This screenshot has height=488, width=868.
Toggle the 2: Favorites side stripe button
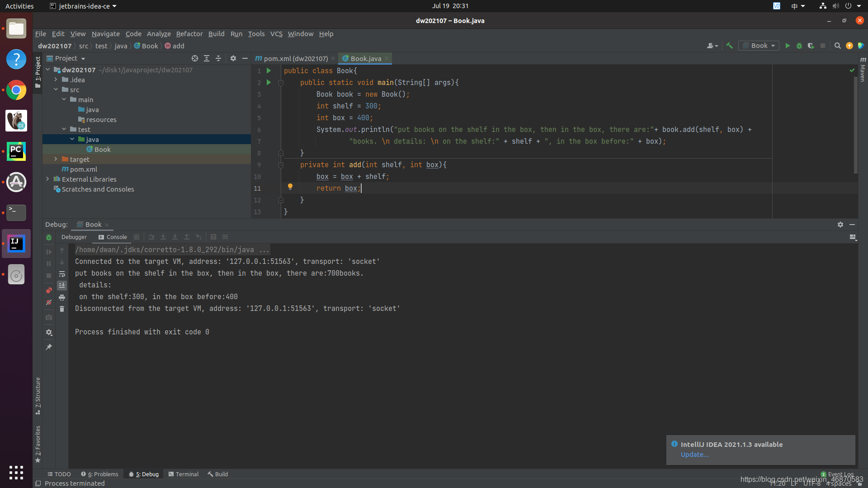(x=38, y=444)
